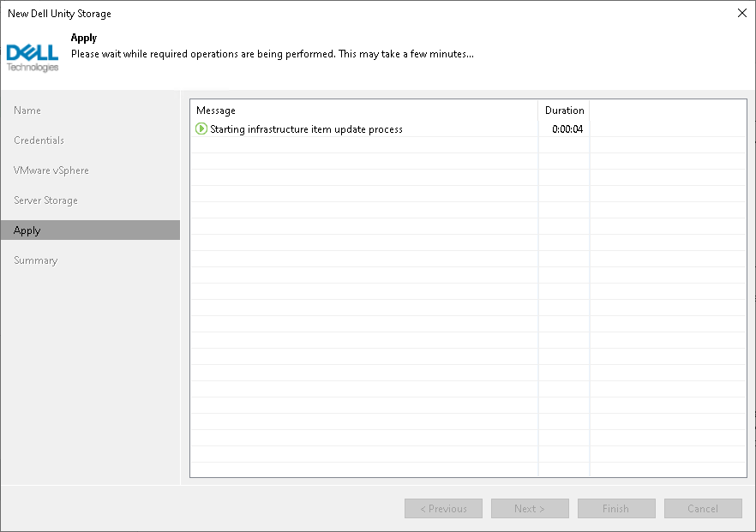Screen dimensions: 756x532
Task: Click the Message column header
Action: [x=364, y=111]
